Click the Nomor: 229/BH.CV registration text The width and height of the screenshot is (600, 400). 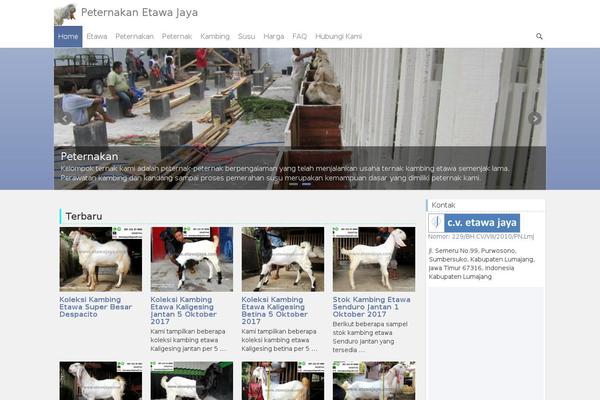point(481,237)
